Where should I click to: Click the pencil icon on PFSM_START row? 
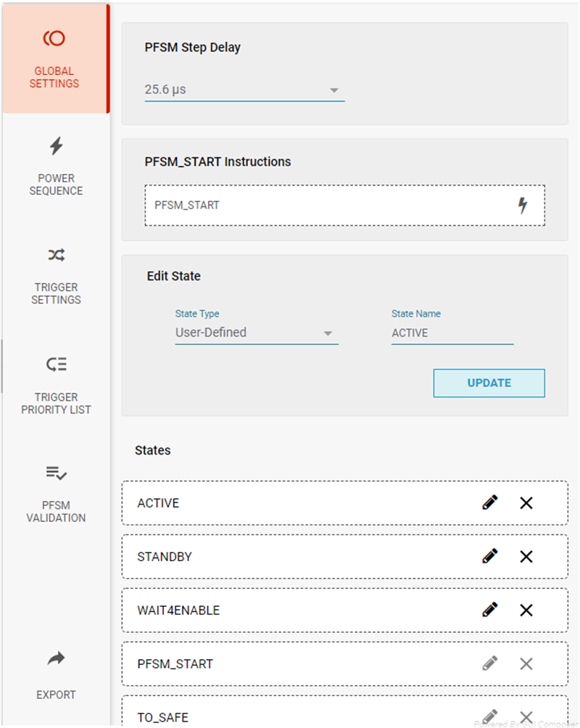click(490, 663)
